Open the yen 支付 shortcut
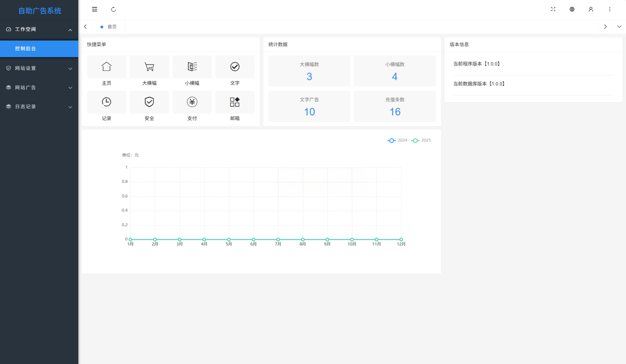 [x=192, y=102]
